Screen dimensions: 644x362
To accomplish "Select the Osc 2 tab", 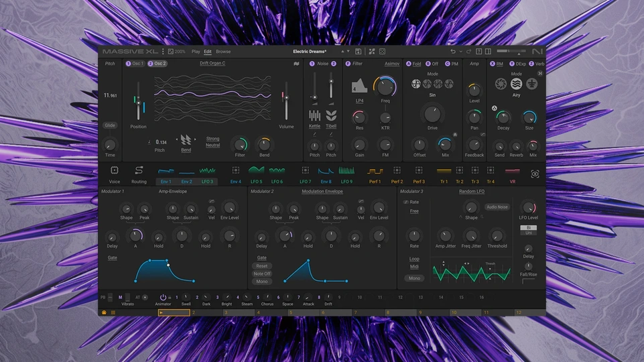I will click(157, 64).
